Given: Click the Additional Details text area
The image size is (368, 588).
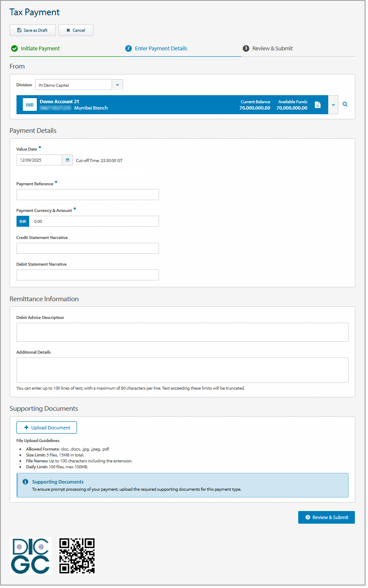Looking at the screenshot, I should pyautogui.click(x=182, y=370).
